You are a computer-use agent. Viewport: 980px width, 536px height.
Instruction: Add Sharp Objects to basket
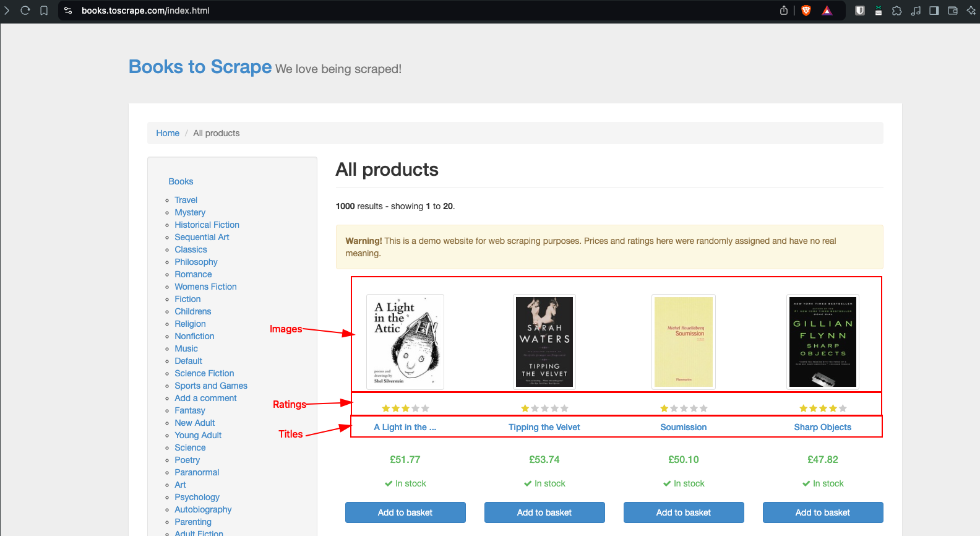tap(823, 512)
